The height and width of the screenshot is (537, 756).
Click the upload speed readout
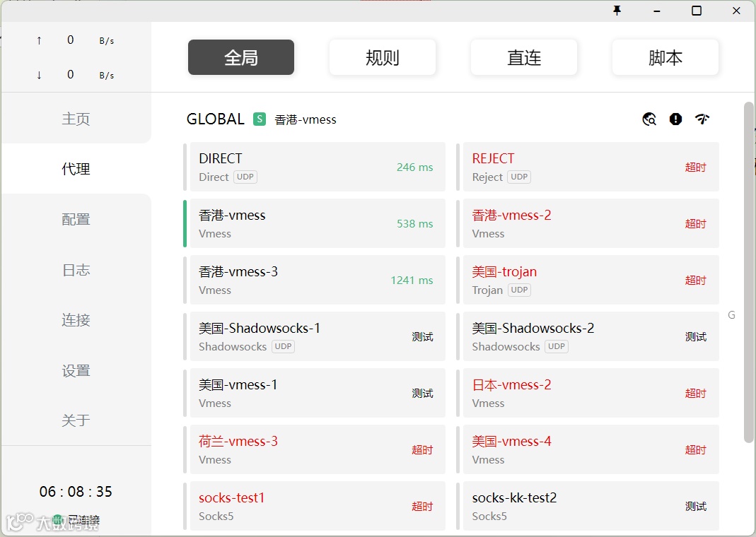click(76, 40)
